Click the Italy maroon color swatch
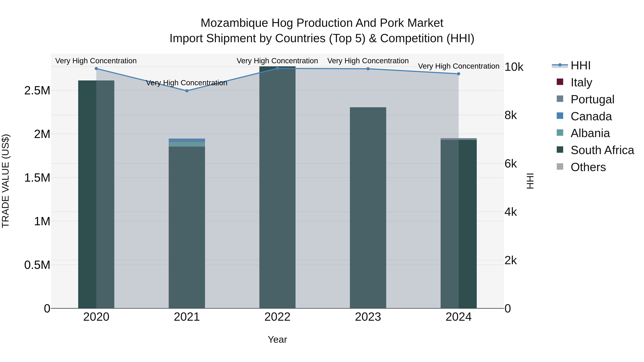644x362 pixels. tap(560, 82)
